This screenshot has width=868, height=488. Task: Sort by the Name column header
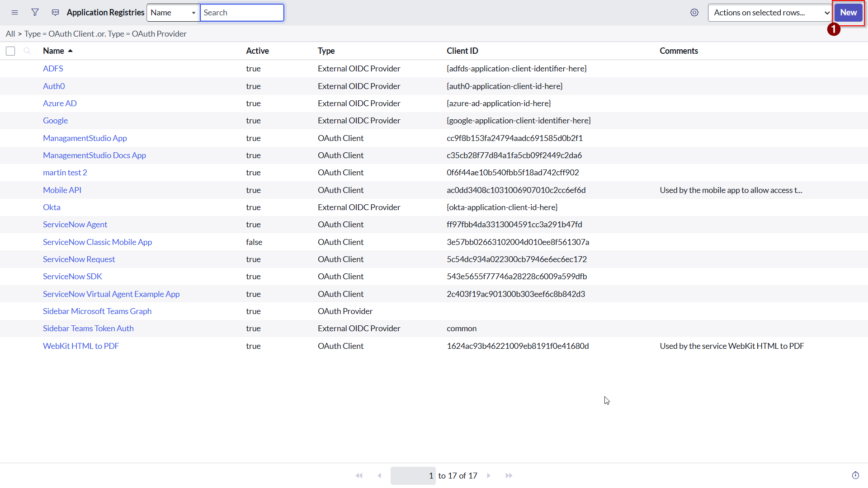pos(53,51)
